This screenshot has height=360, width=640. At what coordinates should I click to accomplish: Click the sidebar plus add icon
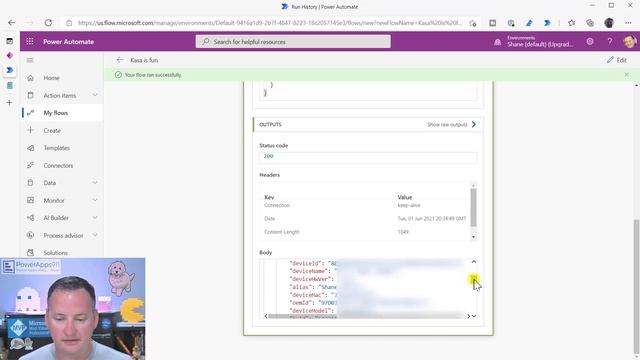pyautogui.click(x=9, y=102)
